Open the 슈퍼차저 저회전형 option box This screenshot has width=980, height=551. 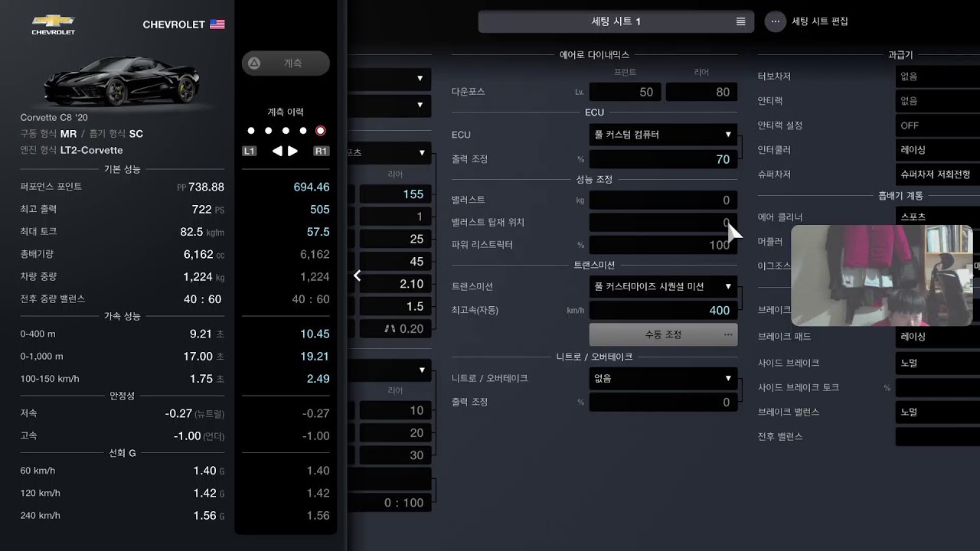tap(937, 174)
